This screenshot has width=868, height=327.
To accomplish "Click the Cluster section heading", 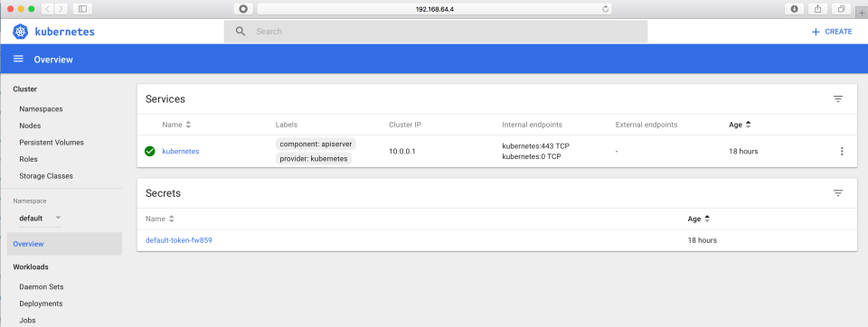I will [x=25, y=89].
